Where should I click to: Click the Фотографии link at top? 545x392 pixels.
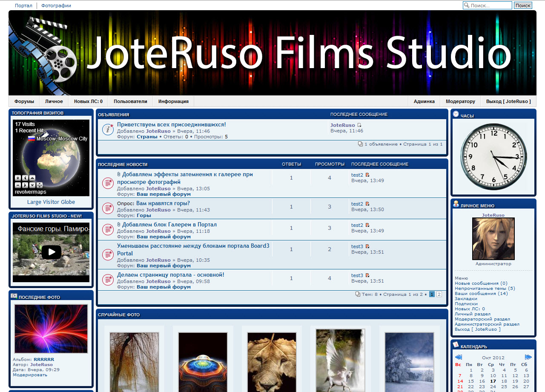pyautogui.click(x=56, y=6)
